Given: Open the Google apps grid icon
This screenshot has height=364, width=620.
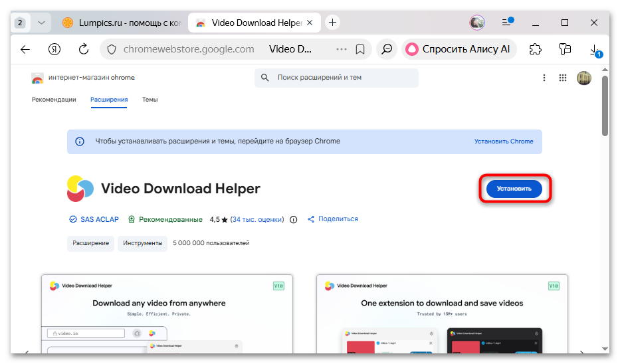Looking at the screenshot, I should pos(563,78).
